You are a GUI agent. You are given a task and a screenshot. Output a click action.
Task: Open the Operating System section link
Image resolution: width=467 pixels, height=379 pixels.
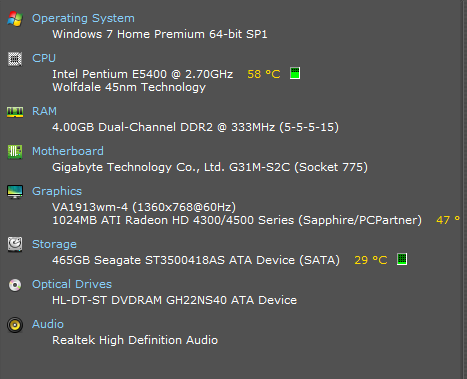[83, 18]
